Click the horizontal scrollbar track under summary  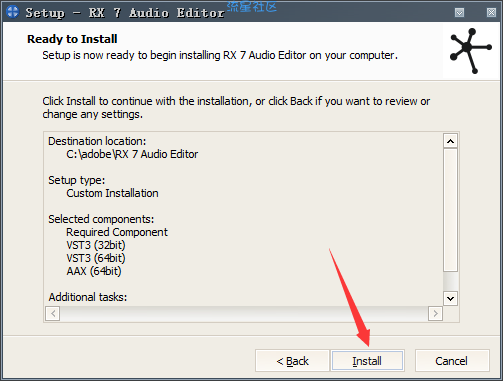click(x=244, y=313)
